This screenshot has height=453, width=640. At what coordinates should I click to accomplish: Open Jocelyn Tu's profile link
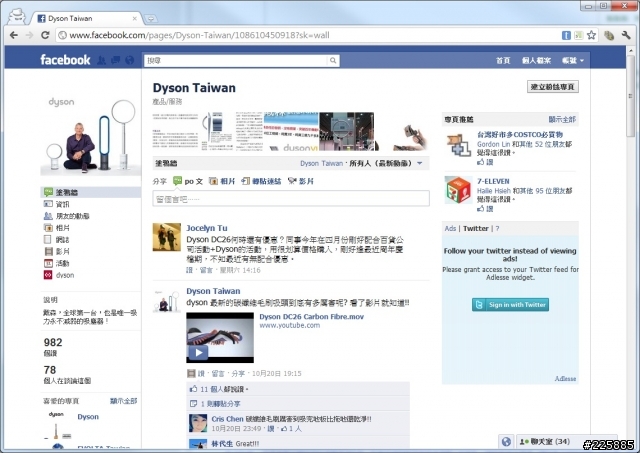[207, 228]
